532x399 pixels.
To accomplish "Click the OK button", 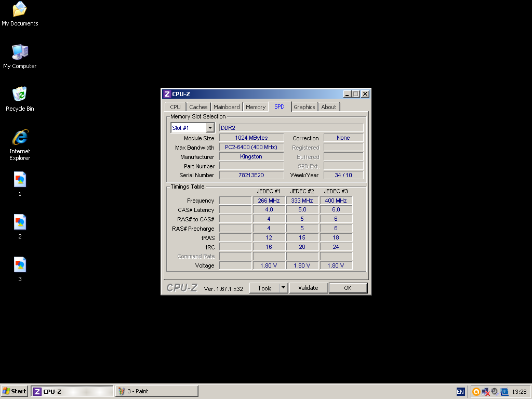I will coord(348,288).
